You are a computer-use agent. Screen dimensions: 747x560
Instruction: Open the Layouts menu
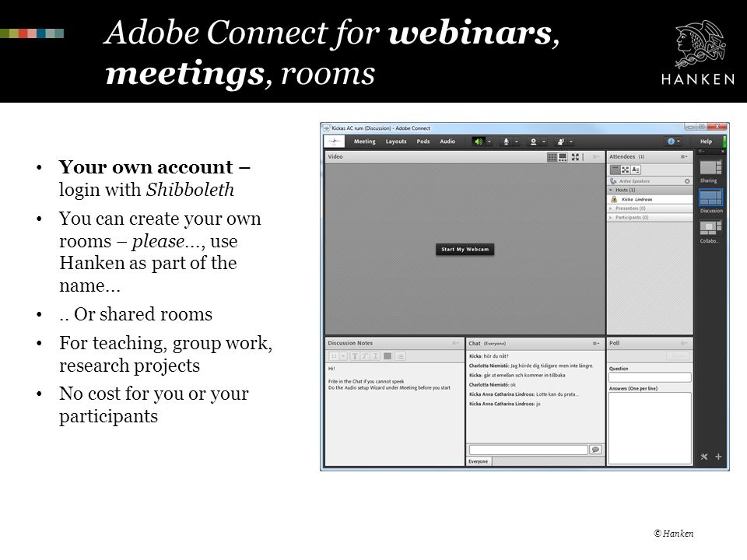pyautogui.click(x=396, y=142)
